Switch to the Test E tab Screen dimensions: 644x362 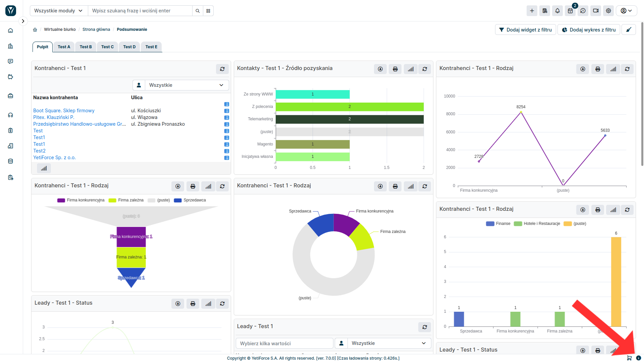(x=151, y=47)
